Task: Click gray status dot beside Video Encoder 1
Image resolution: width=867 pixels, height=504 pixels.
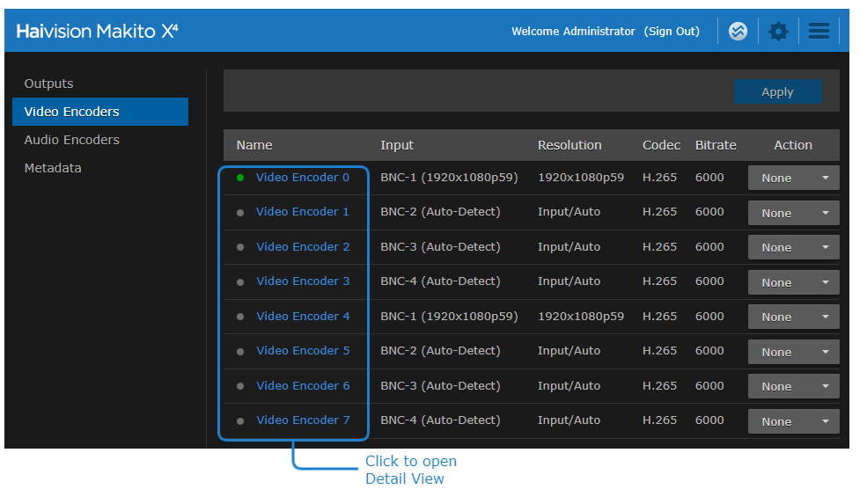Action: pyautogui.click(x=240, y=212)
